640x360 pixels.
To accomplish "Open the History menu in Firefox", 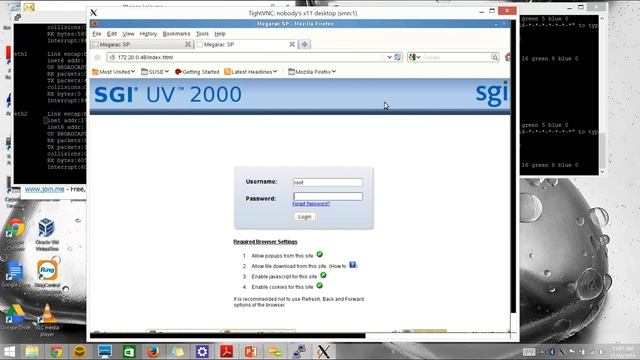I will 148,34.
